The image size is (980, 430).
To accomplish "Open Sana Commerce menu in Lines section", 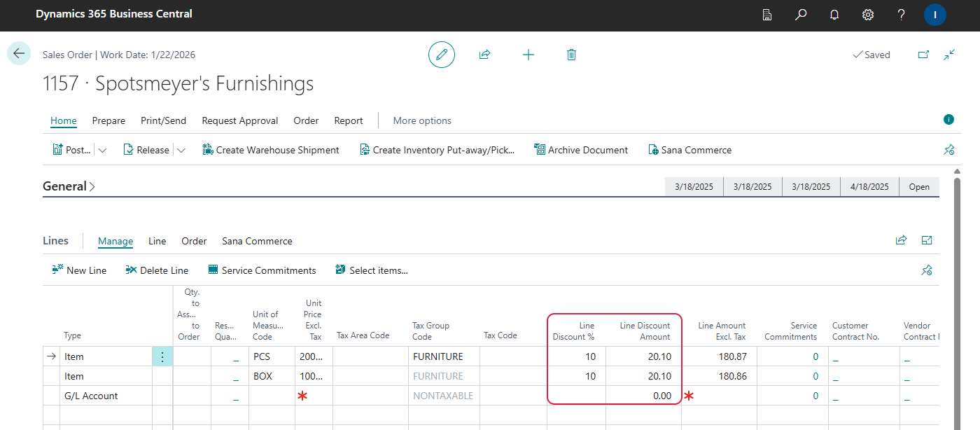I will point(257,241).
